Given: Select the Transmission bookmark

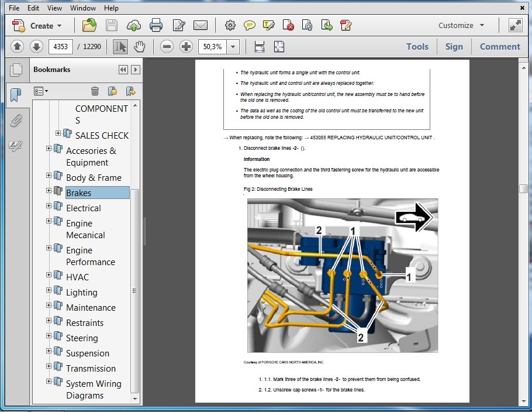Looking at the screenshot, I should tap(91, 369).
